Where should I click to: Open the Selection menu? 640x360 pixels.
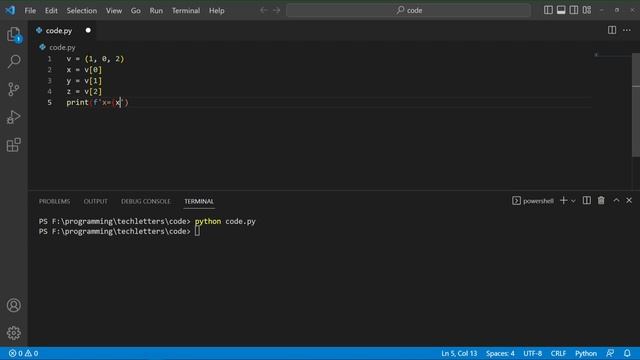82,11
